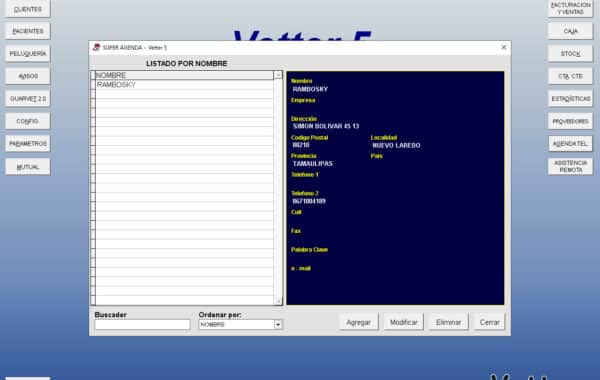Launch Guiarvet 2.0 from the sidebar
Screen dimensions: 600x380
28,99
